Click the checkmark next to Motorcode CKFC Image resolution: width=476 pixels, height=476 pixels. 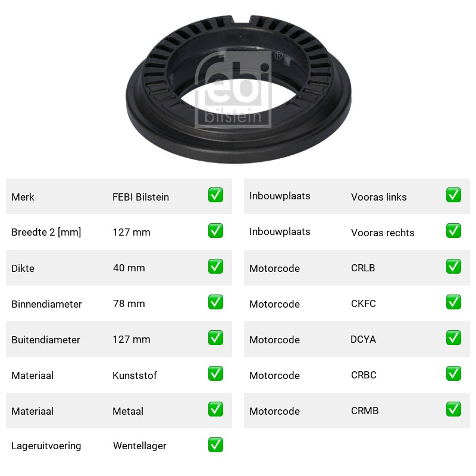click(x=453, y=302)
